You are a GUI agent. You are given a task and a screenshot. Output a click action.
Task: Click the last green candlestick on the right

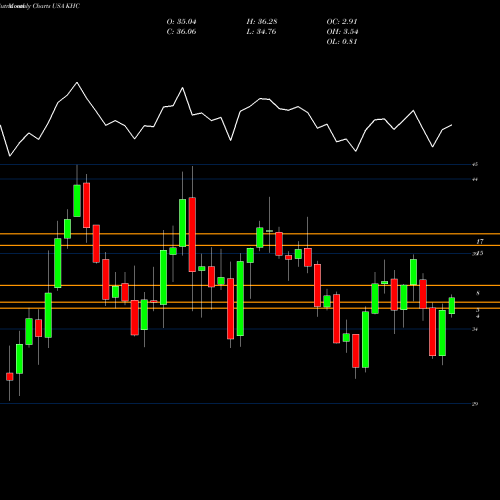tap(452, 306)
